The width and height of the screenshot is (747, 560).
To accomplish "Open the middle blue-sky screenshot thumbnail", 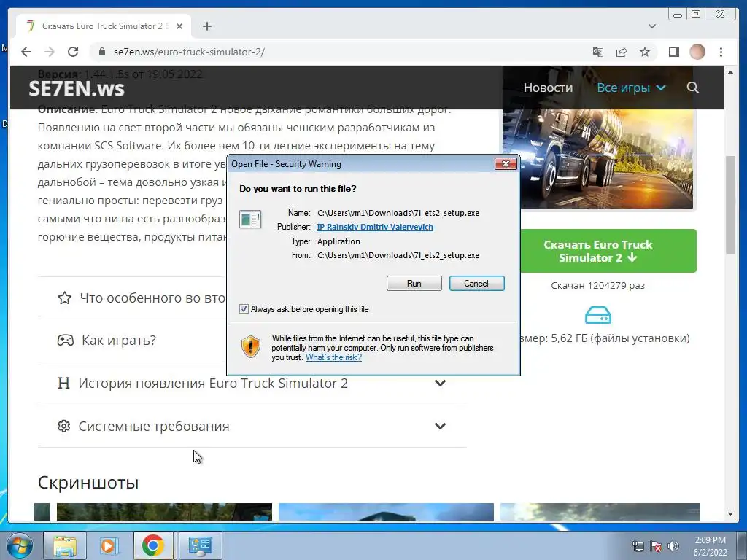I will [386, 512].
